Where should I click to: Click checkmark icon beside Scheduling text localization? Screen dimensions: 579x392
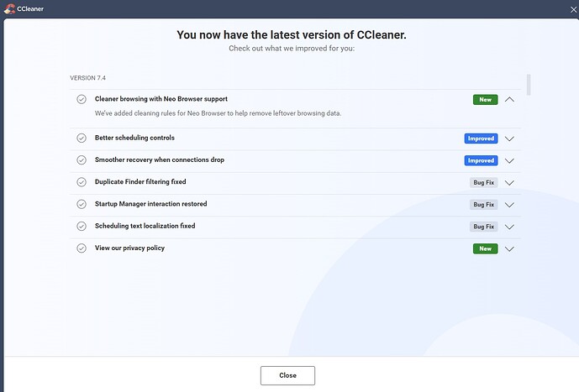click(82, 226)
